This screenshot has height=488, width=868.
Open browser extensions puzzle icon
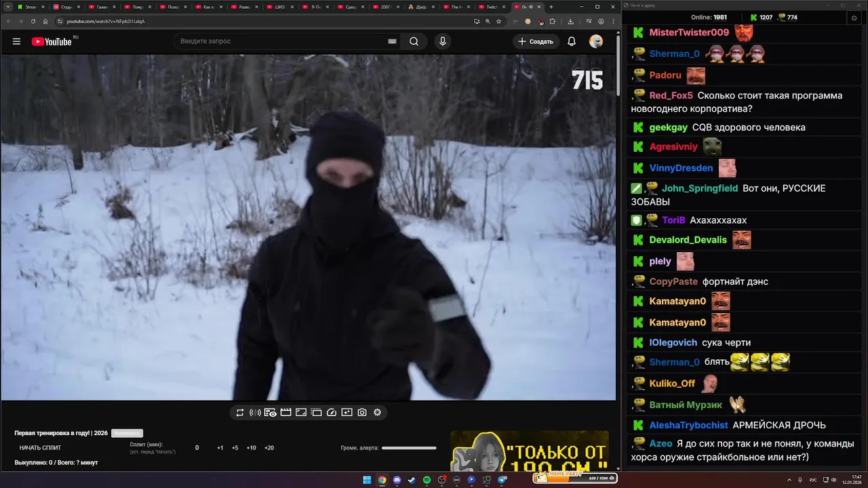pos(553,21)
